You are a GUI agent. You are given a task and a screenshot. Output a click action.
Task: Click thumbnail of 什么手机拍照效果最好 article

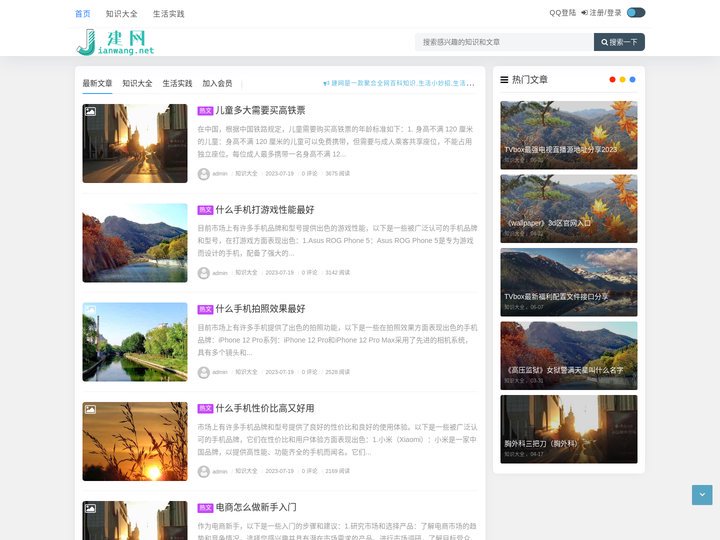(135, 342)
